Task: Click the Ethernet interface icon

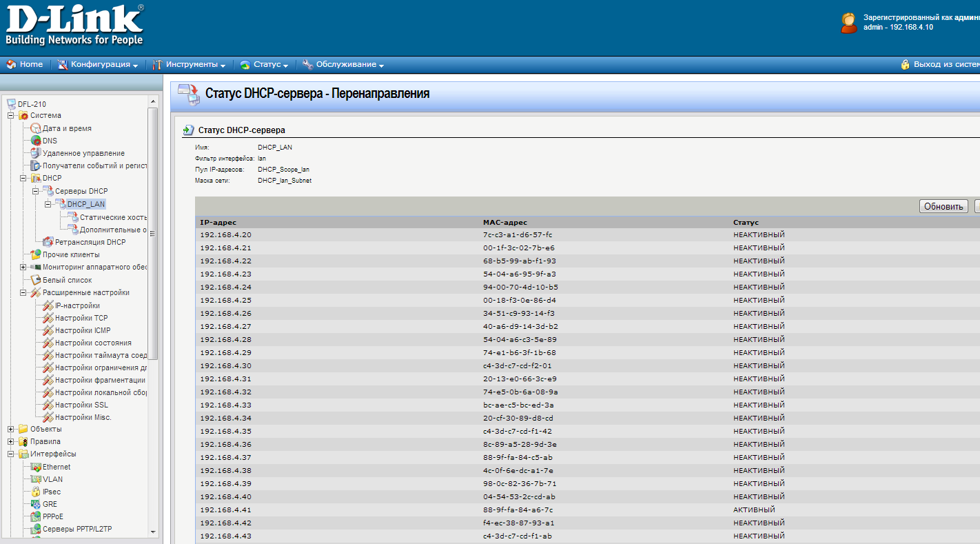Action: tap(36, 467)
